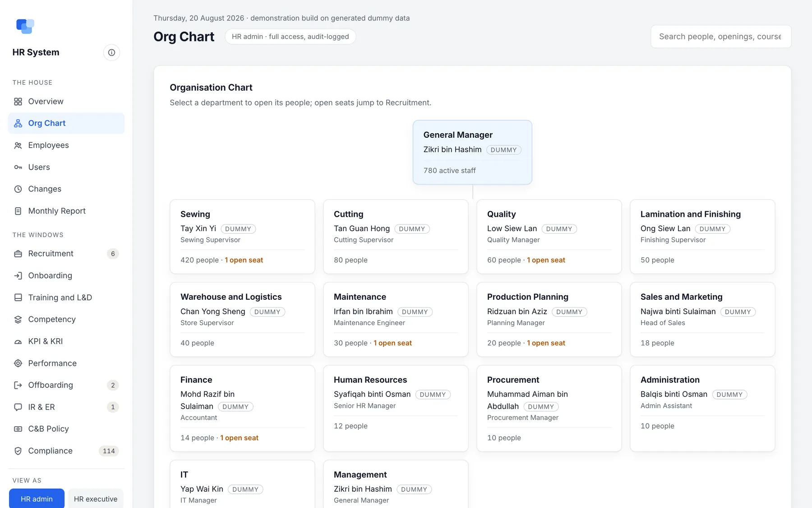Image resolution: width=812 pixels, height=508 pixels.
Task: Jump to Sewing's 1 open seat
Action: point(244,260)
